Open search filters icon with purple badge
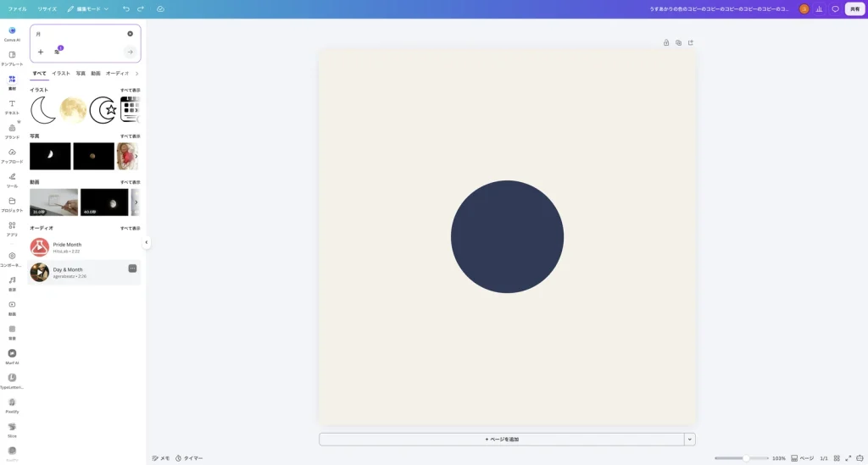Viewport: 868px width, 465px height. click(58, 51)
